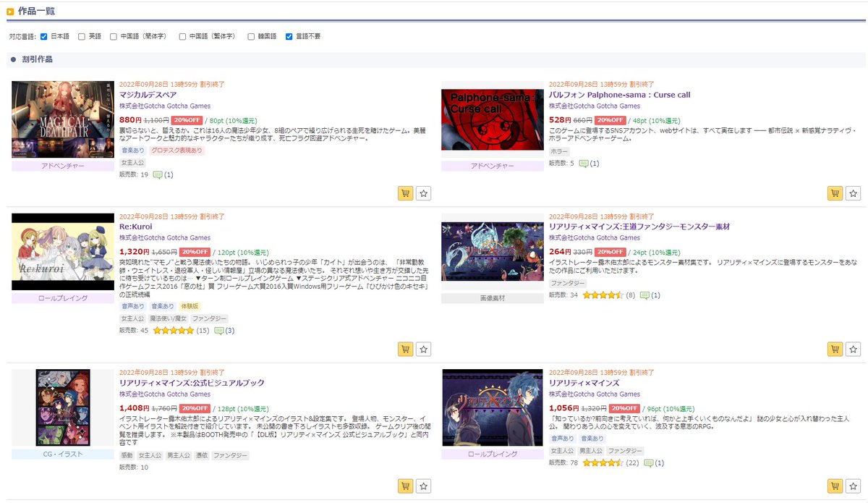Star-favorite リアリティ×マインズ
The height and width of the screenshot is (503, 868).
[854, 486]
